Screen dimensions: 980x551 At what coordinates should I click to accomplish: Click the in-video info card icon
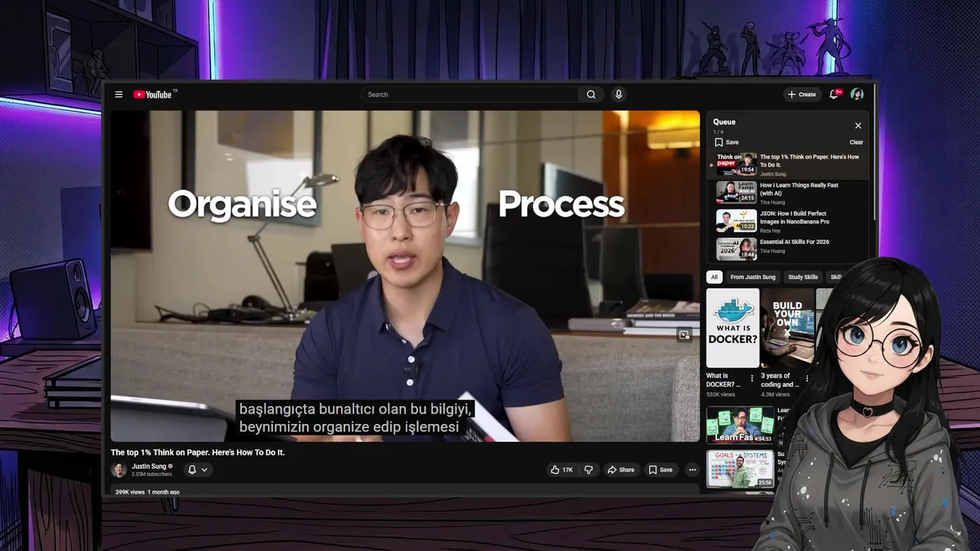[684, 334]
